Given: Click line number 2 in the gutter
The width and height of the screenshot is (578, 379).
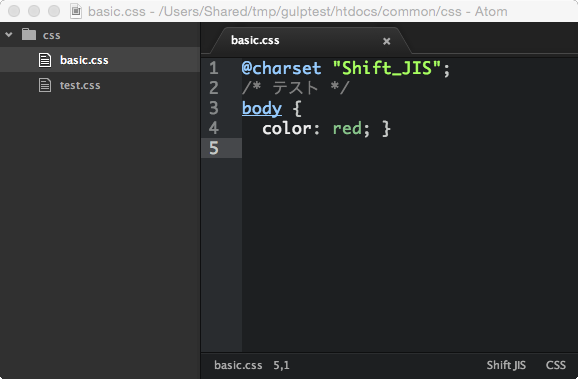Looking at the screenshot, I should (x=214, y=88).
